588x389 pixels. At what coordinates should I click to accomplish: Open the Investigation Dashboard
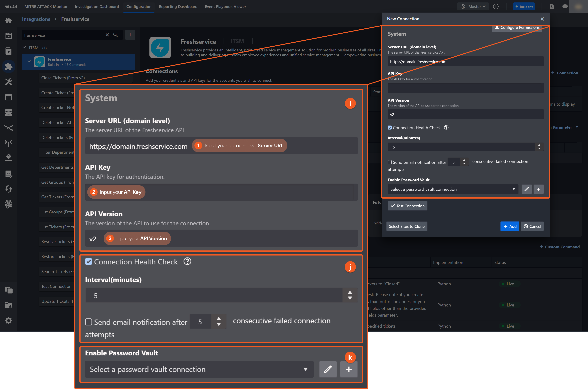tap(97, 6)
